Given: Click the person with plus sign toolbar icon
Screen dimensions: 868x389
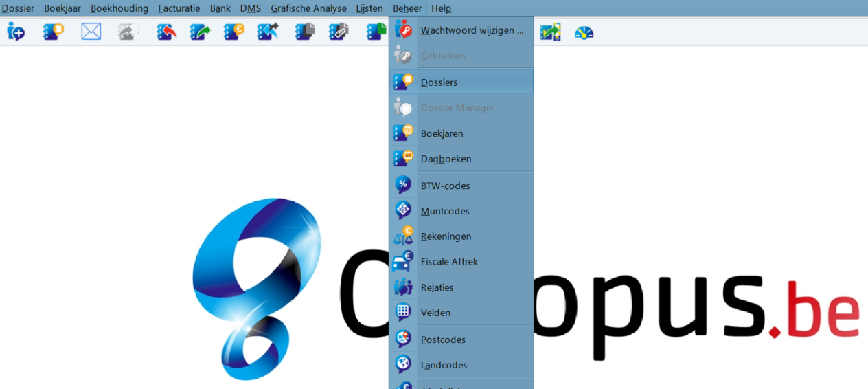Looking at the screenshot, I should tap(16, 32).
